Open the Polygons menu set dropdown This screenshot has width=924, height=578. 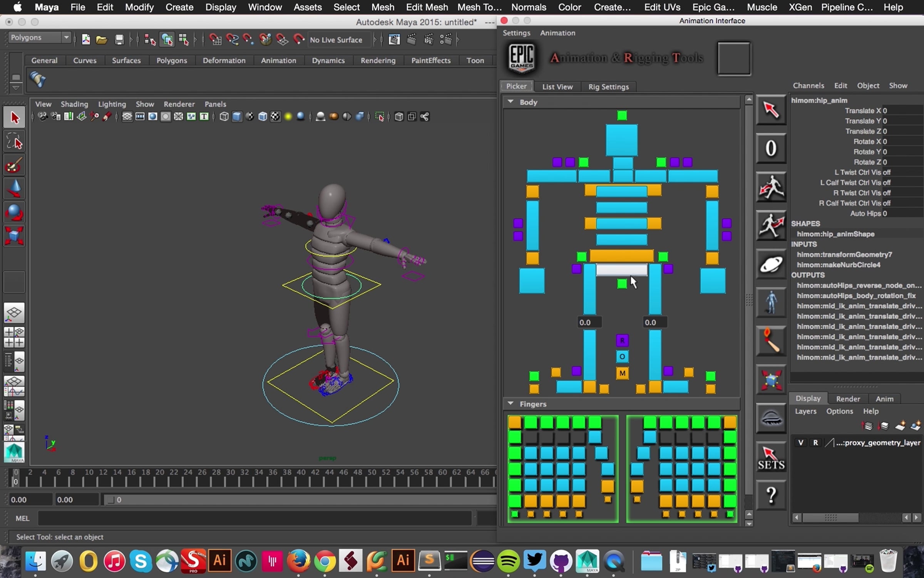pos(40,37)
